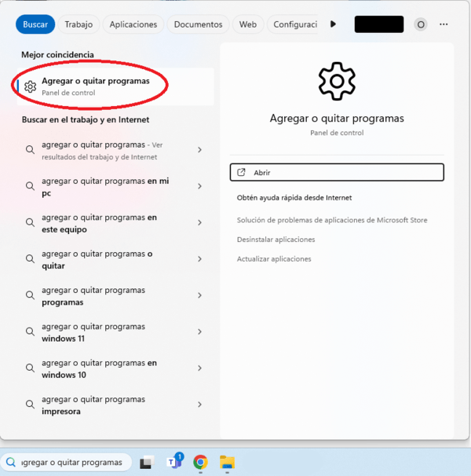Image resolution: width=471 pixels, height=476 pixels.
Task: Switch to the Web filter tab
Action: pos(247,24)
